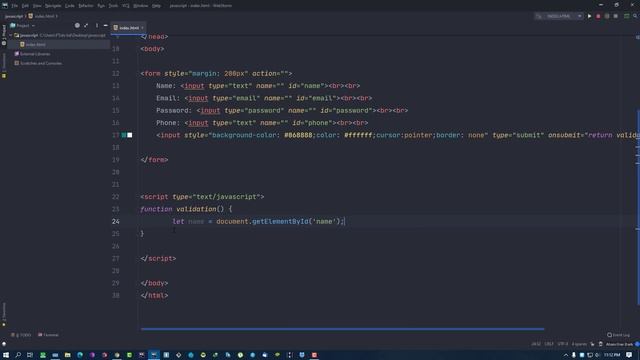Open the Event Log
This screenshot has width=640, height=360.
618,335
